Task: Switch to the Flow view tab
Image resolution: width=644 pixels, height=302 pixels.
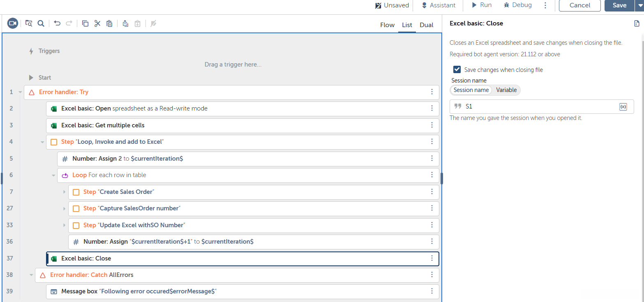Action: [387, 25]
